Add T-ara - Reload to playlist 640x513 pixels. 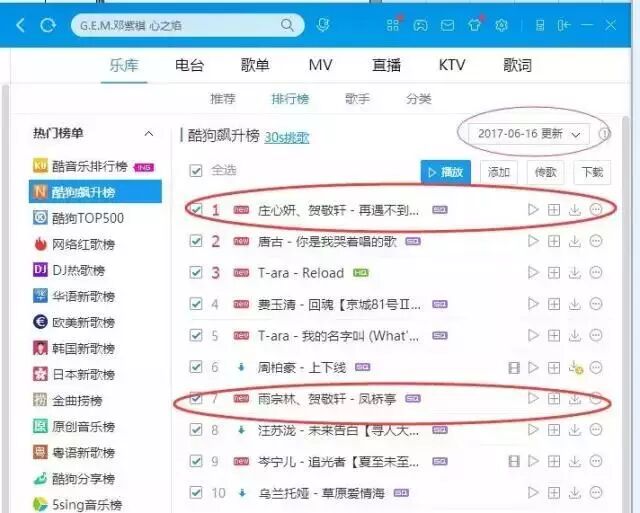tap(553, 272)
